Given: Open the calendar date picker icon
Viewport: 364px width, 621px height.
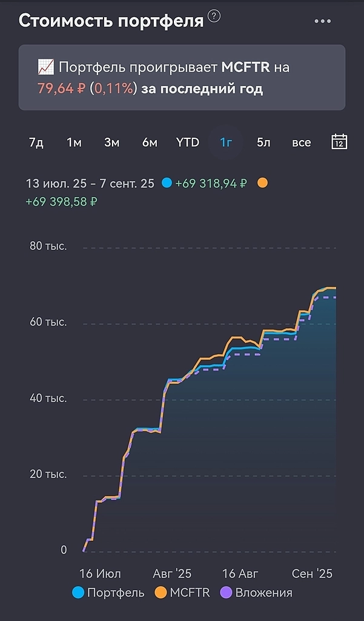Looking at the screenshot, I should click(x=339, y=142).
